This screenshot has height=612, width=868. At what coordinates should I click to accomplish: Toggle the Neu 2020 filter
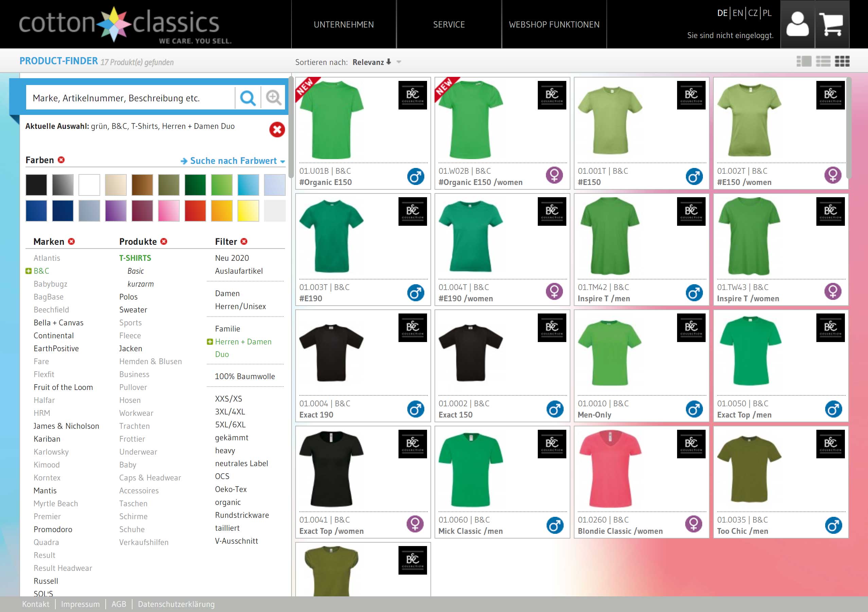(x=232, y=258)
